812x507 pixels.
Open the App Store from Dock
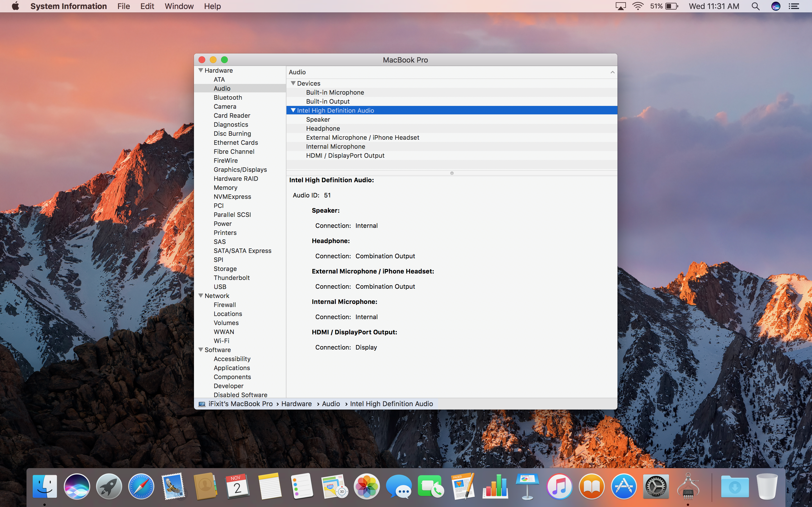[624, 486]
